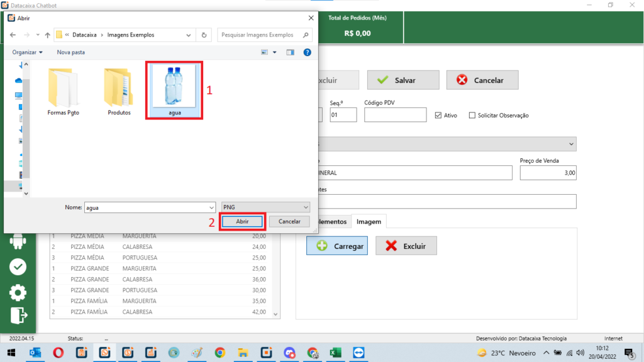Open the checkmark sidebar icon
Viewport: 644px width, 362px height.
pos(18,267)
